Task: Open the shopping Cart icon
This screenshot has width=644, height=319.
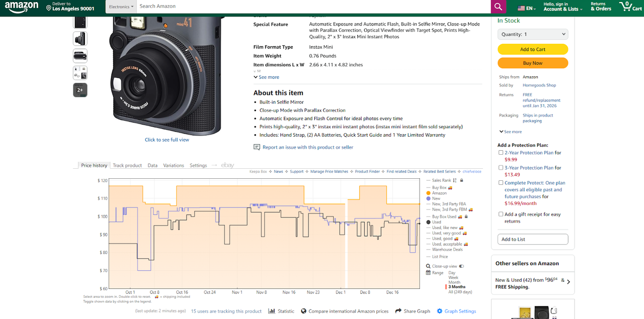Action: pos(626,7)
